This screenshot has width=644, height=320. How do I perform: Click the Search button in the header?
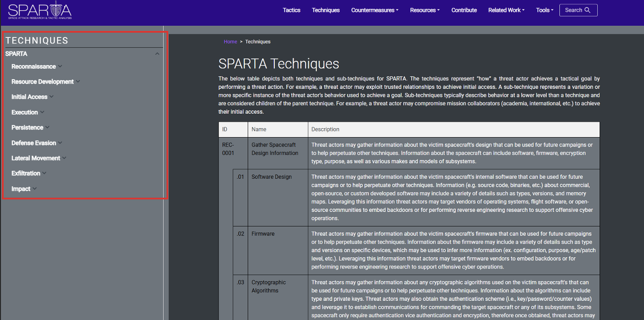578,10
